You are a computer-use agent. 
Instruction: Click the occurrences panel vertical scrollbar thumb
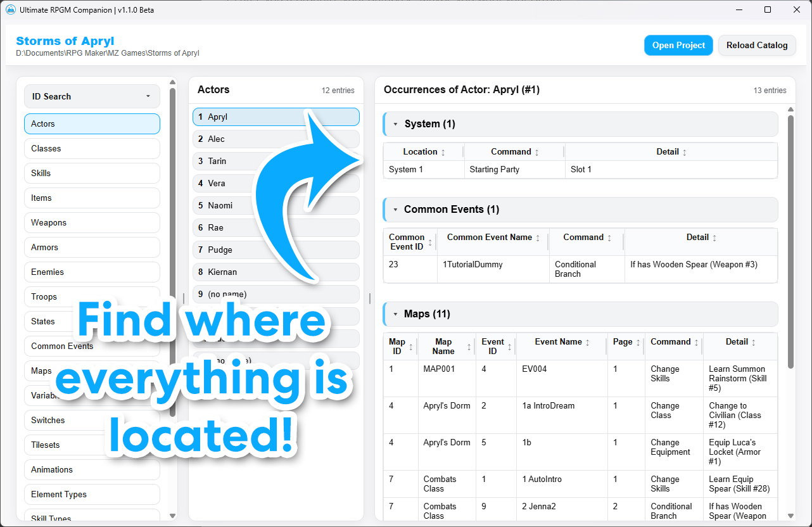tap(790, 241)
